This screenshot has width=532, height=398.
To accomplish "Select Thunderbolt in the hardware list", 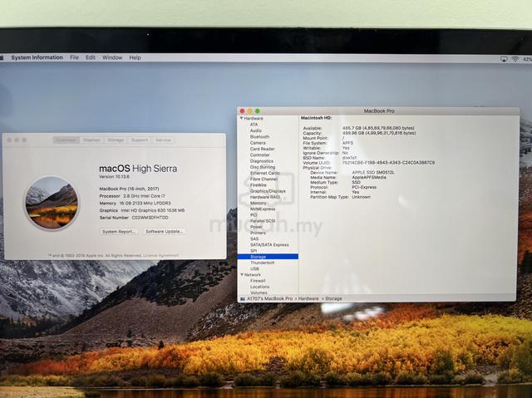I will coord(263,263).
